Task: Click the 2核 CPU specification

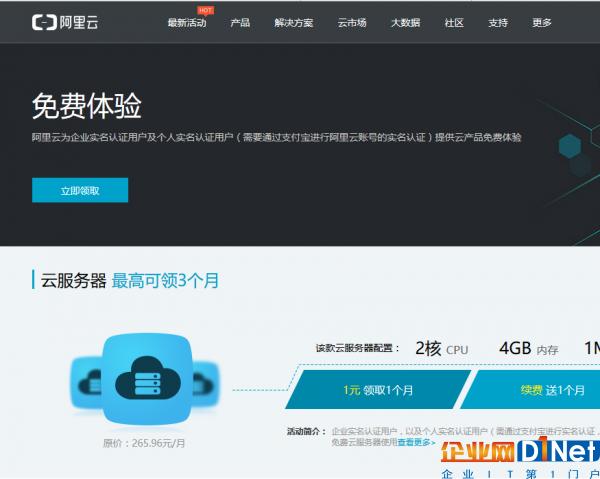Action: coord(442,349)
